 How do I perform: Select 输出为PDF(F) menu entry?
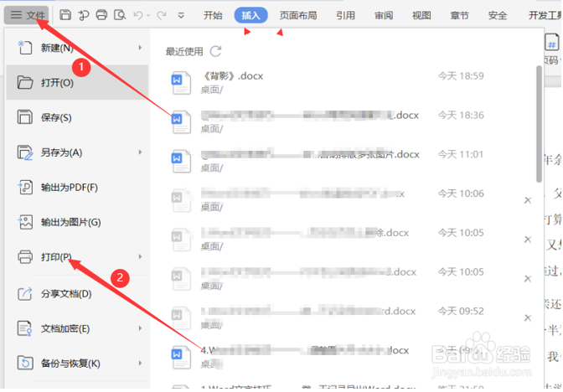pos(77,187)
